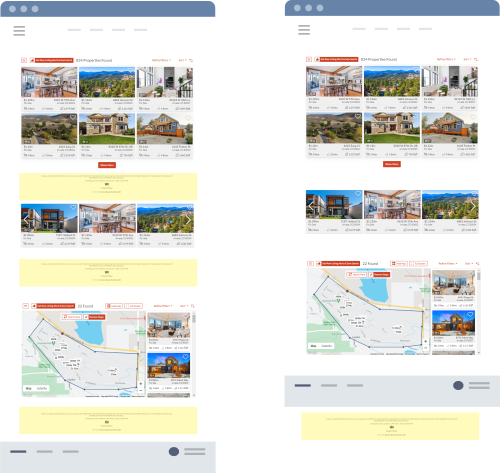Favorite the lit-up night house, right map sidebar
Viewport: 500px width, 473px height.
[470, 314]
